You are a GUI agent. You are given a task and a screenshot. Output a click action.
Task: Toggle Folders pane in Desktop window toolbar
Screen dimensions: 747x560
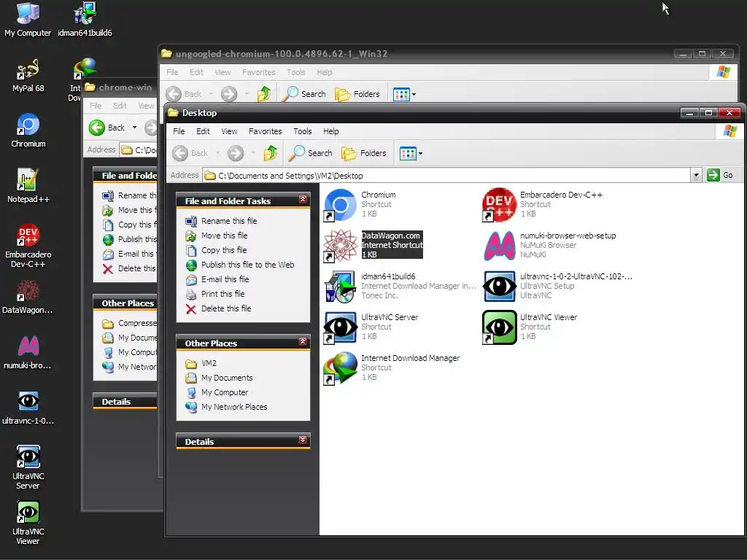(364, 153)
